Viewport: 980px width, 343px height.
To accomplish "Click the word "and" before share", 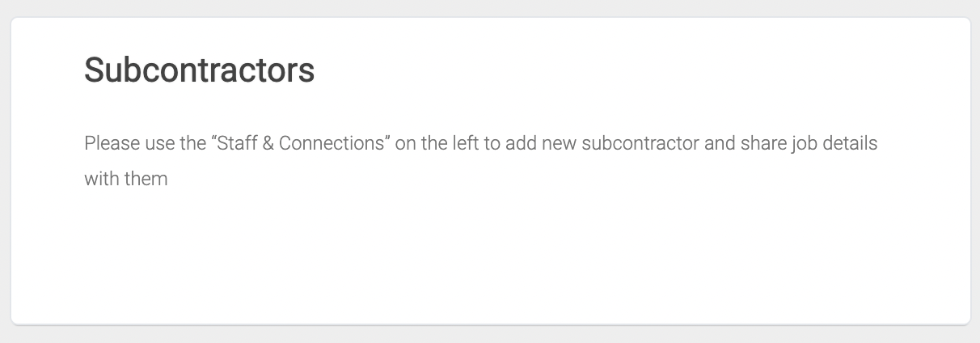I will pos(720,143).
